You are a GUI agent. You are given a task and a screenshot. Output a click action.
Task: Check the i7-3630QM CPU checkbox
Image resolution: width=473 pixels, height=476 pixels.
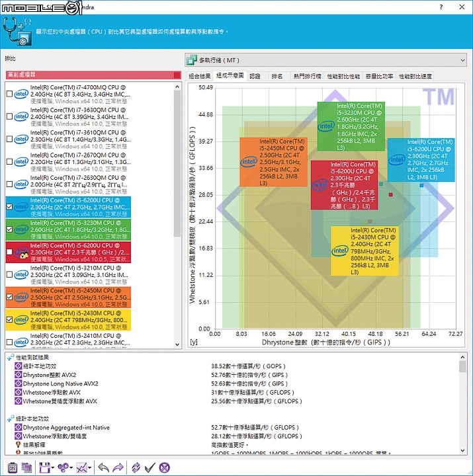click(x=9, y=116)
